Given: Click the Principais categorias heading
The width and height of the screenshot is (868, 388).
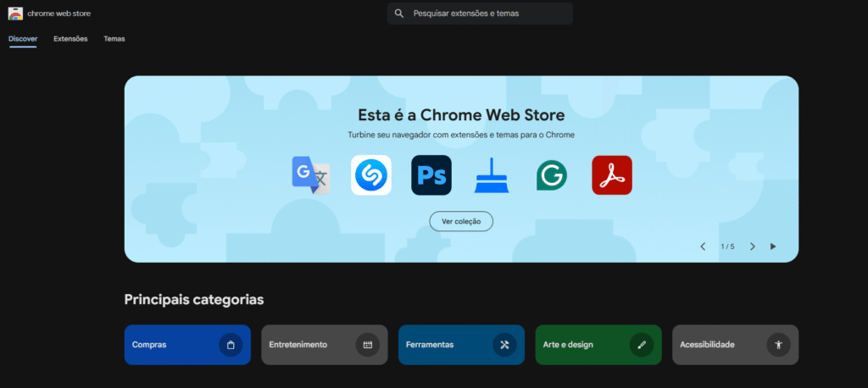Looking at the screenshot, I should coord(194,299).
